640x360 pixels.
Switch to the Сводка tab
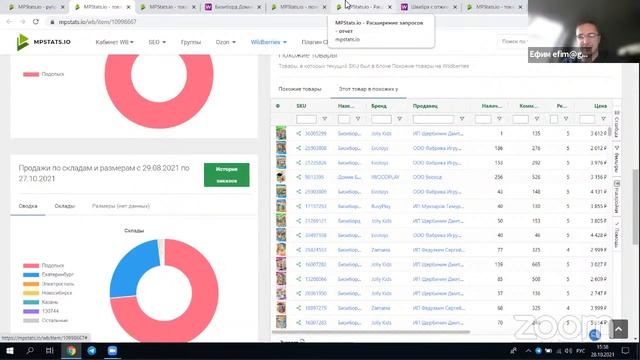28,206
